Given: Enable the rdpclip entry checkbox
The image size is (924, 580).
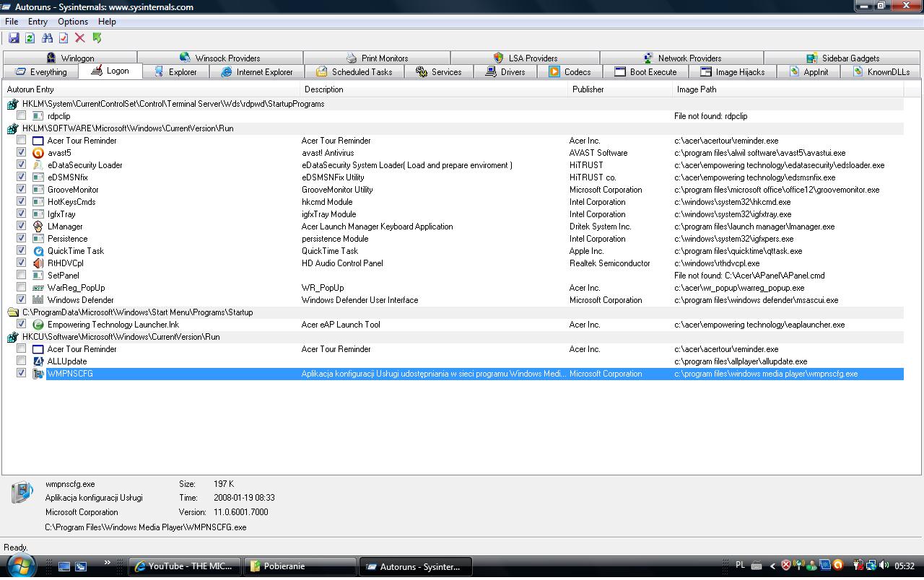Looking at the screenshot, I should 22,116.
